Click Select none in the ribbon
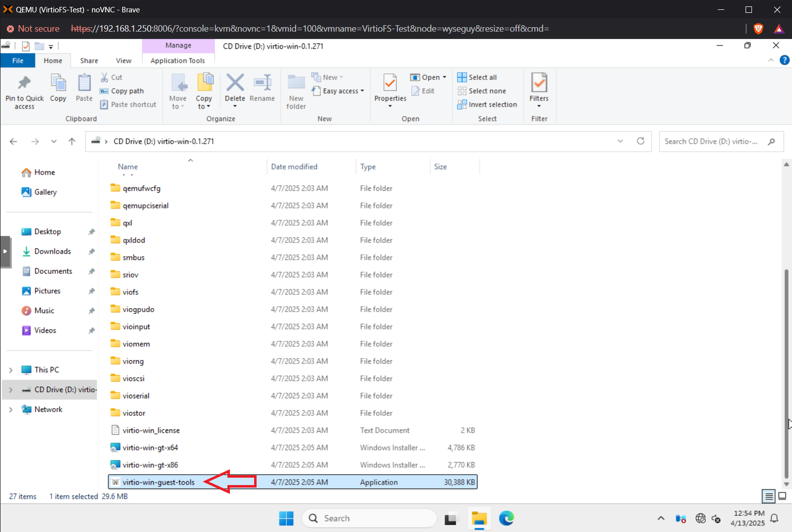 (482, 91)
